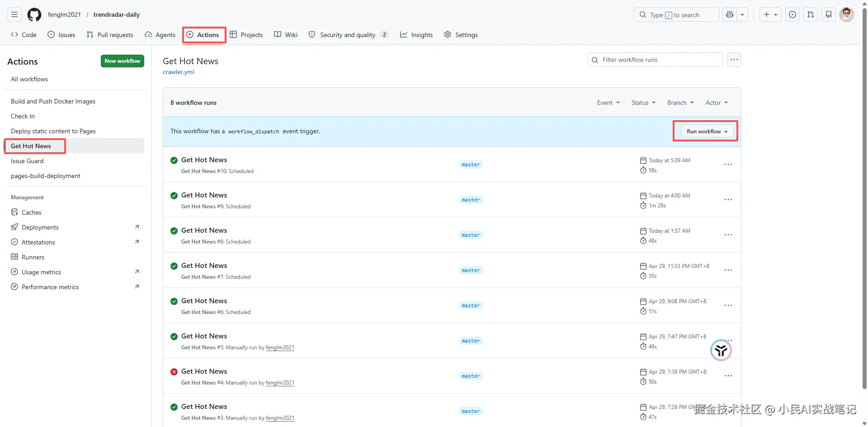Open the notifications inbox icon
Image resolution: width=868 pixels, height=427 pixels.
point(829,14)
